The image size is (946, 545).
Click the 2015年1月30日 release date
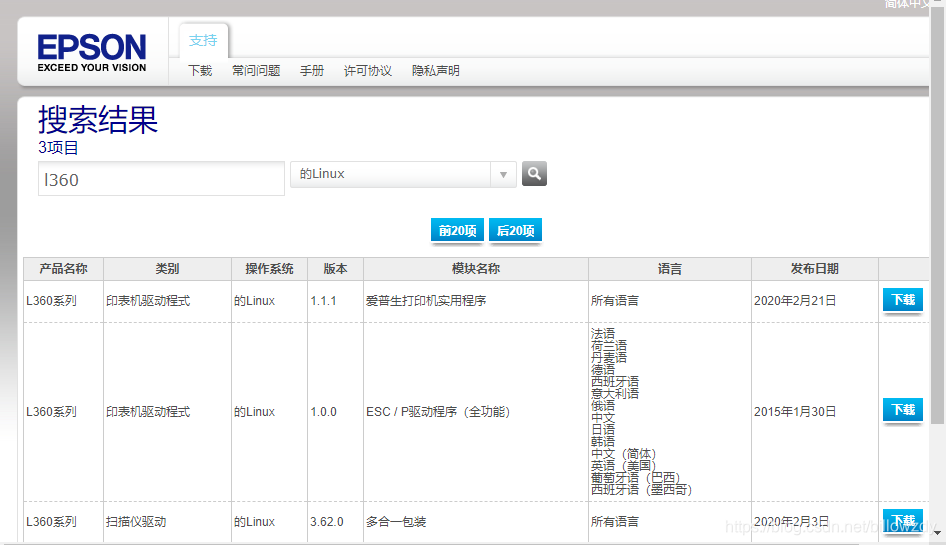point(795,412)
